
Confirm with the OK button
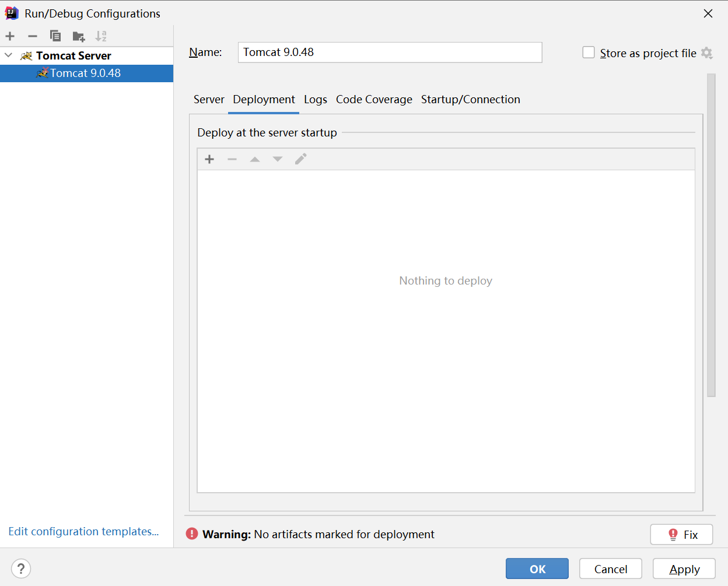point(537,569)
